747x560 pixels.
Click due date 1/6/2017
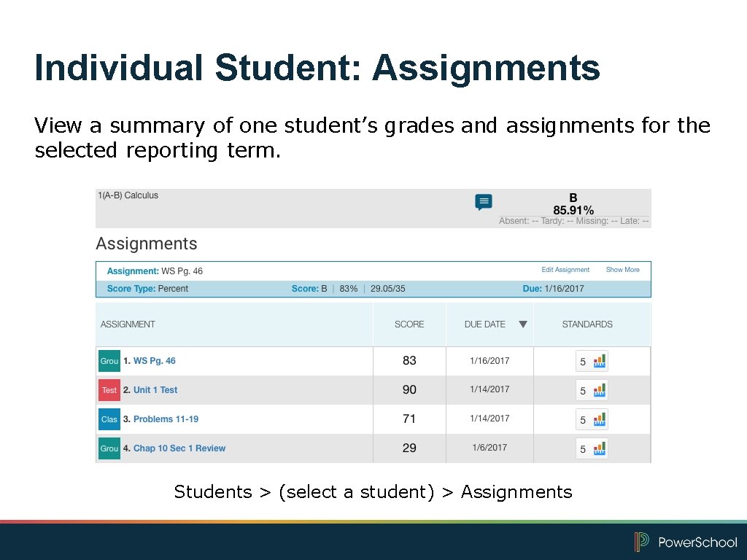pos(489,447)
